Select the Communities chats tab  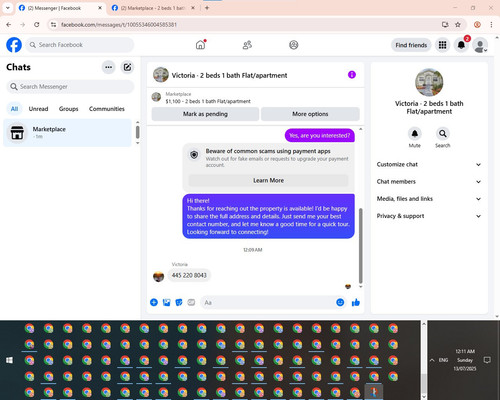point(107,109)
